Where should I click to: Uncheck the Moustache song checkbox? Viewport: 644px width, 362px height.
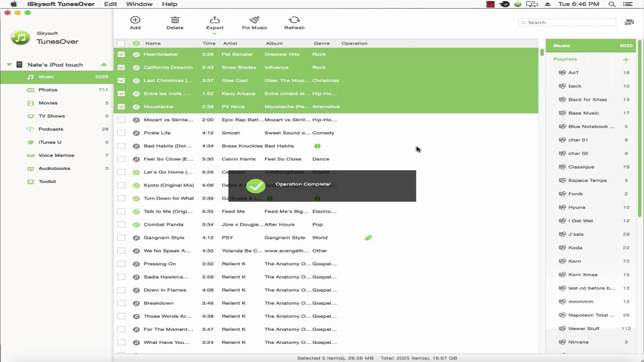tap(121, 107)
